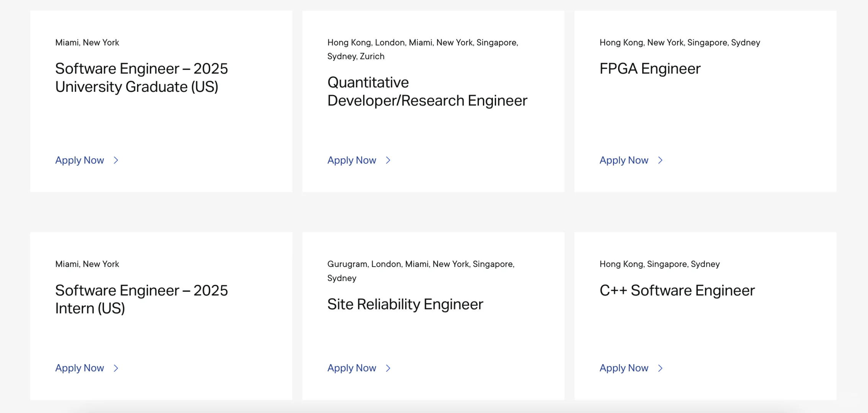The image size is (868, 413).
Task: Open the Software Engineer University Graduate title
Action: [141, 78]
